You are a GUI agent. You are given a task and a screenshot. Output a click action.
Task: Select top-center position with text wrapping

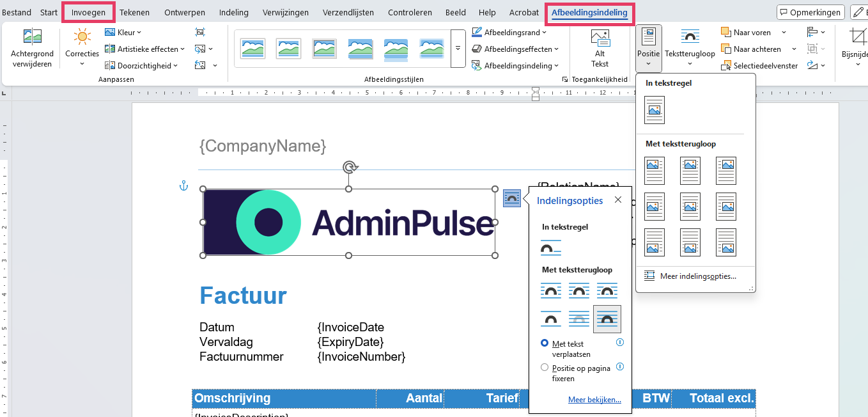pyautogui.click(x=690, y=171)
